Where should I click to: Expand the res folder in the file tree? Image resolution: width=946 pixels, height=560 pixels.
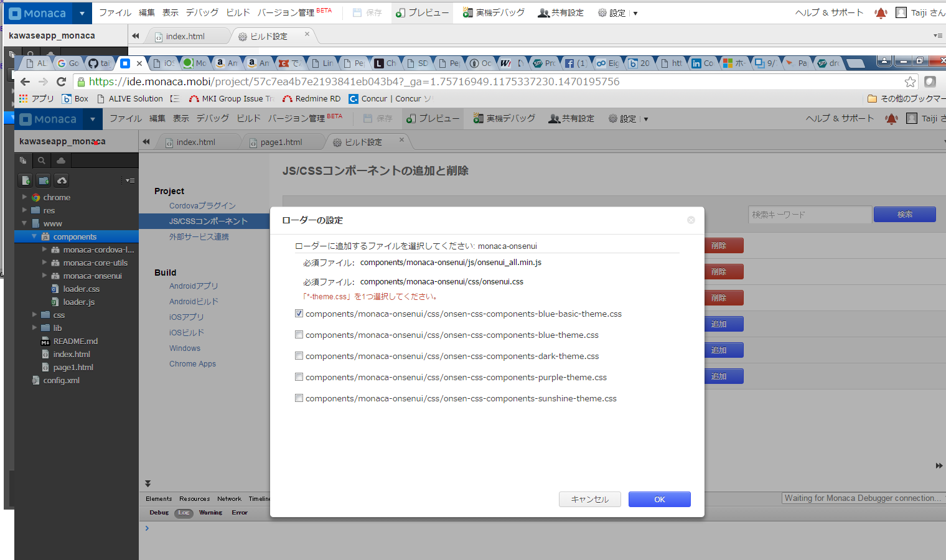24,210
